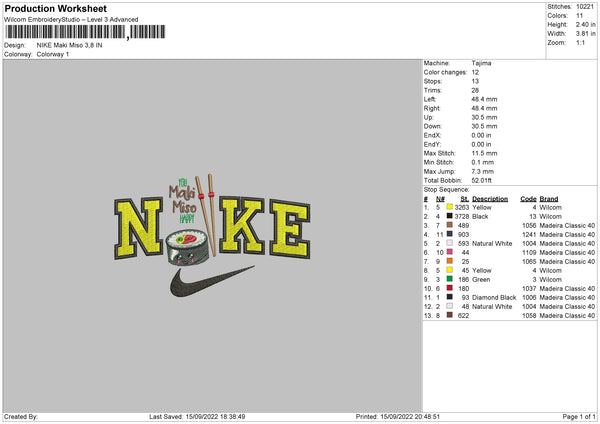Click the 'St.' column header

pyautogui.click(x=465, y=199)
